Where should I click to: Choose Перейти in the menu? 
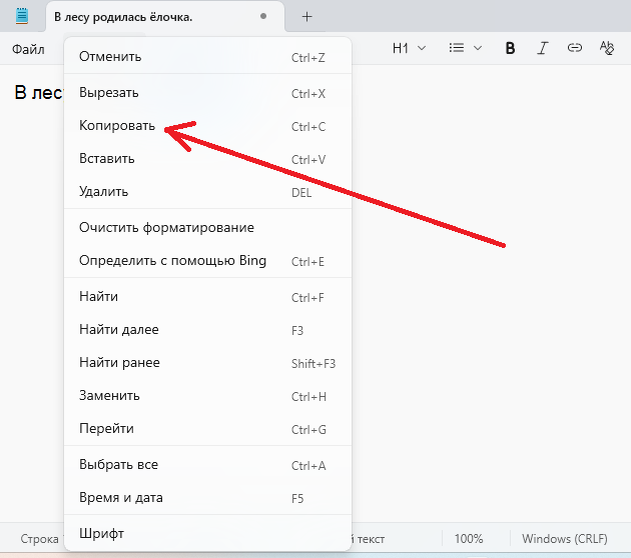(x=208, y=428)
